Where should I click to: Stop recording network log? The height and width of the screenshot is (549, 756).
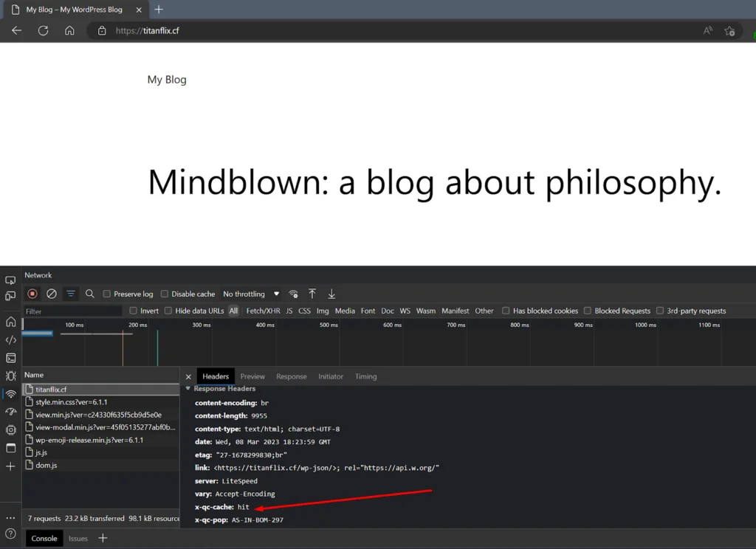32,294
